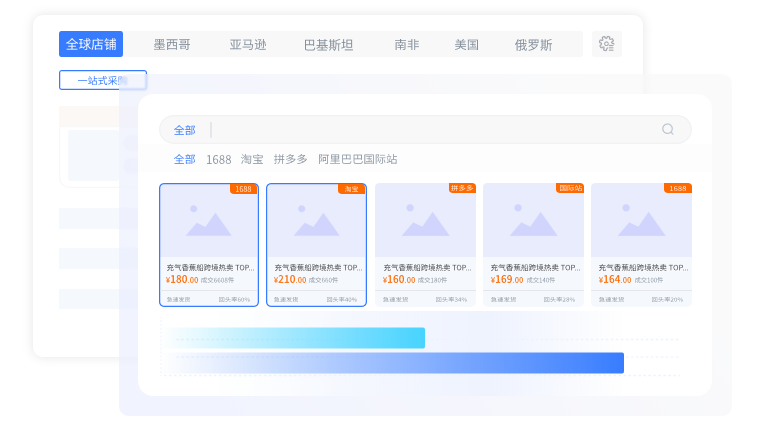Image resolution: width=760 pixels, height=435 pixels.
Task: Click price ¥160.00
Action: pyautogui.click(x=399, y=279)
